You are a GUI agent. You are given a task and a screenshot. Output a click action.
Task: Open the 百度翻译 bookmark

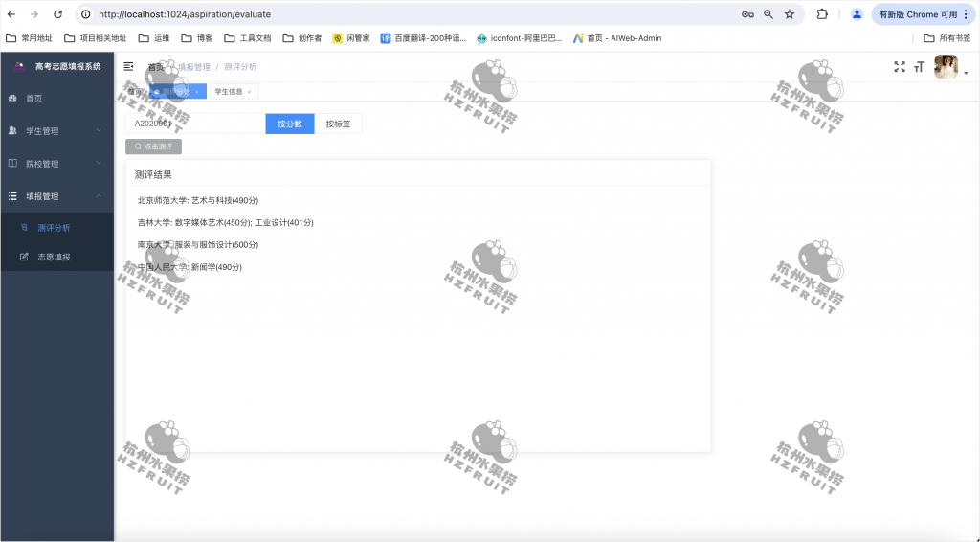pos(423,38)
